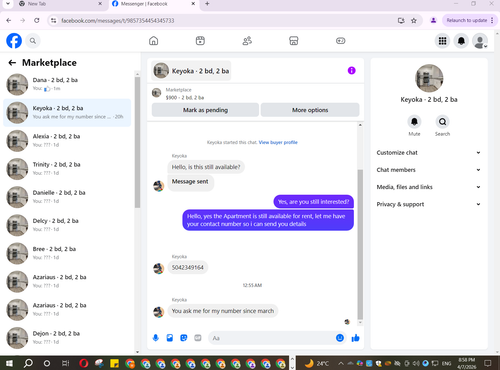The height and width of the screenshot is (370, 500).
Task: Click the back arrow beside Marketplace
Action: 12,63
